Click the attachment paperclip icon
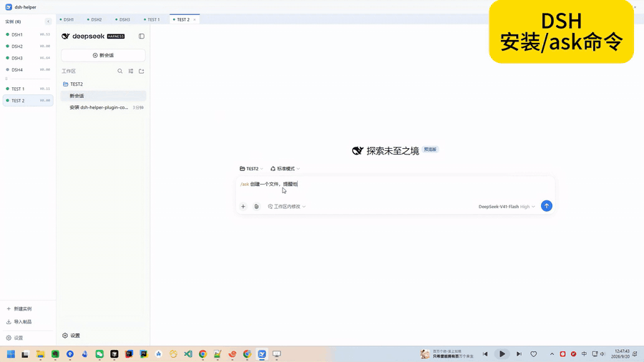 click(x=256, y=207)
